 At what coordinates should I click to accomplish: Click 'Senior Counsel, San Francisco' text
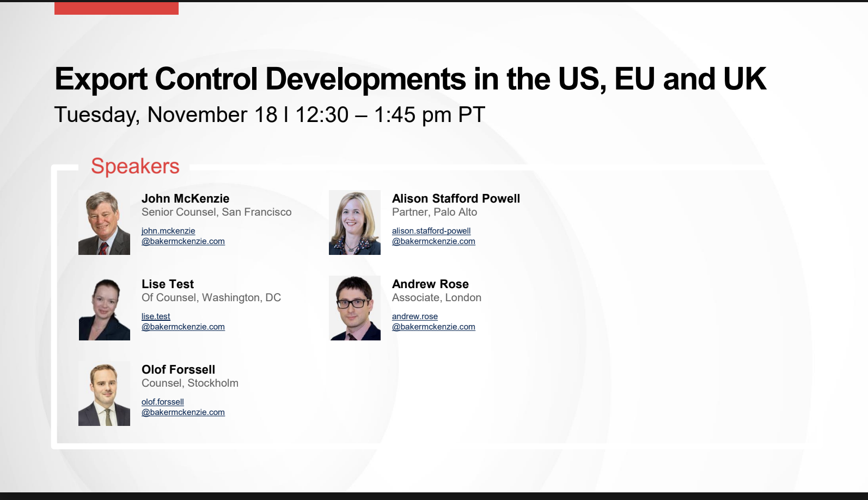(x=217, y=212)
